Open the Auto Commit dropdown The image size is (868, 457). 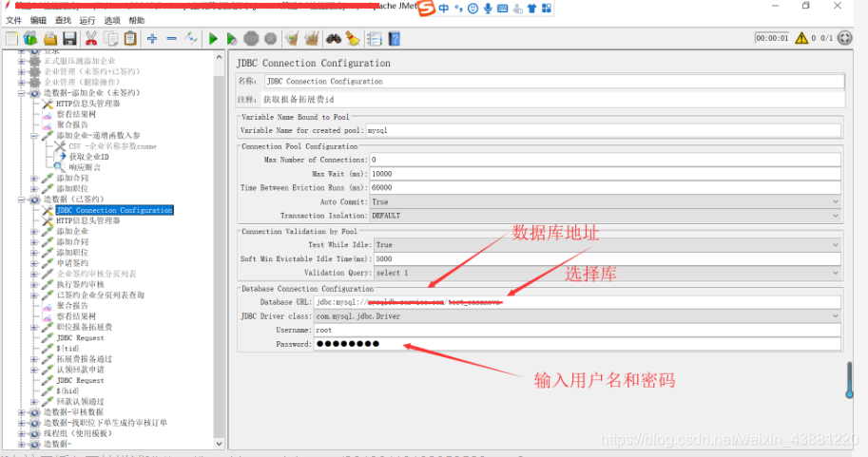(x=606, y=202)
